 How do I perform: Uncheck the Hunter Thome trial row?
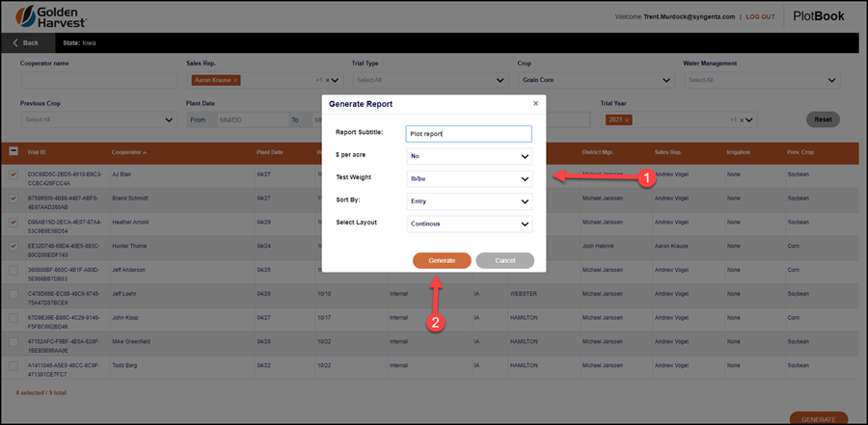(x=14, y=246)
